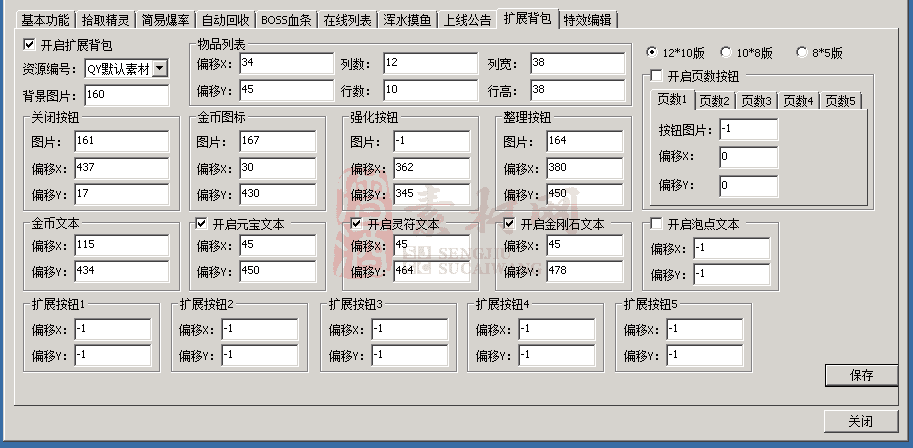Click the 列数 input field
913x448 pixels.
[x=432, y=64]
